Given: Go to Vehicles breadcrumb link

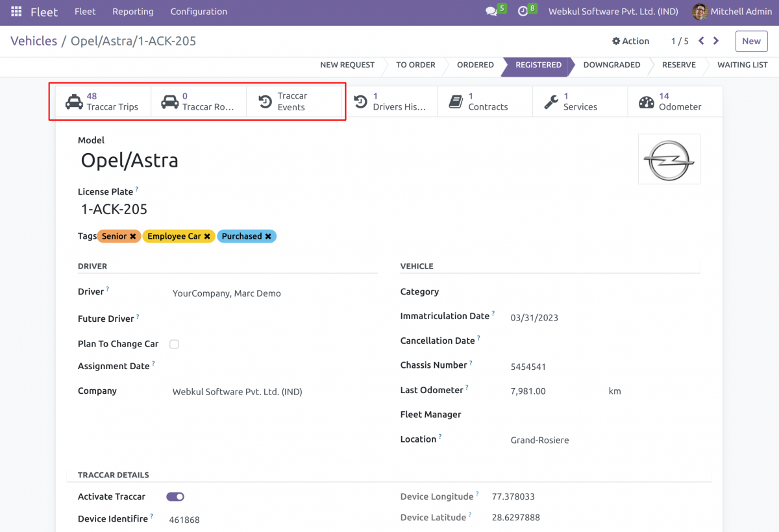Looking at the screenshot, I should 34,41.
